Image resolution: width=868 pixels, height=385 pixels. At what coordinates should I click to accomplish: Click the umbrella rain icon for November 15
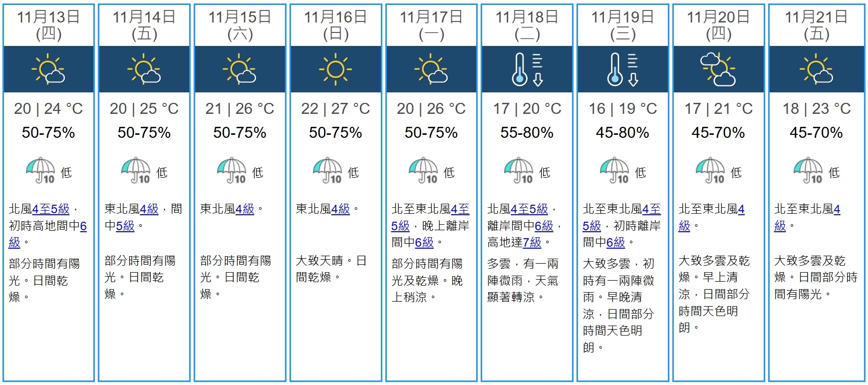click(x=232, y=171)
